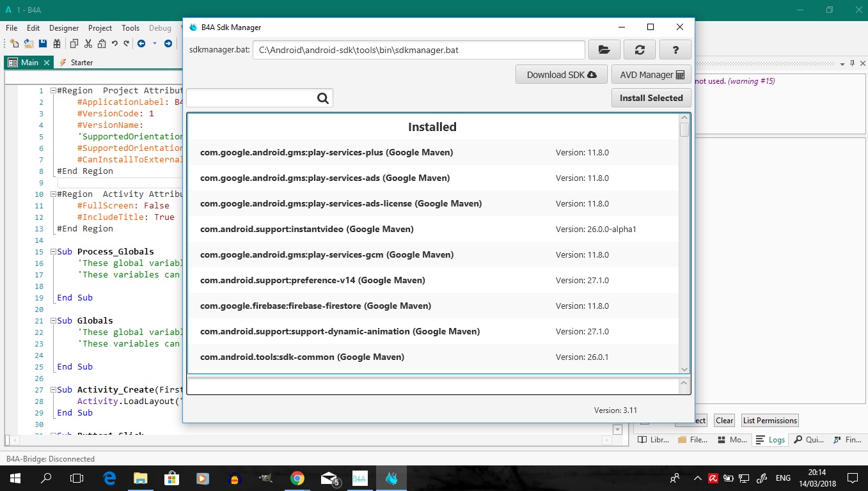Image resolution: width=868 pixels, height=491 pixels.
Task: Switch to the Logs tab
Action: coord(770,440)
